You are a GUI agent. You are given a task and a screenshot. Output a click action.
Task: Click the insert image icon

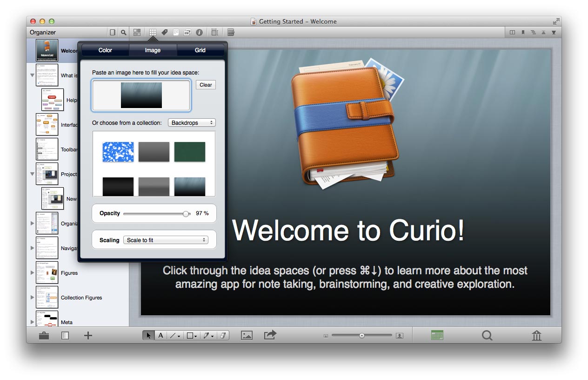tap(247, 335)
